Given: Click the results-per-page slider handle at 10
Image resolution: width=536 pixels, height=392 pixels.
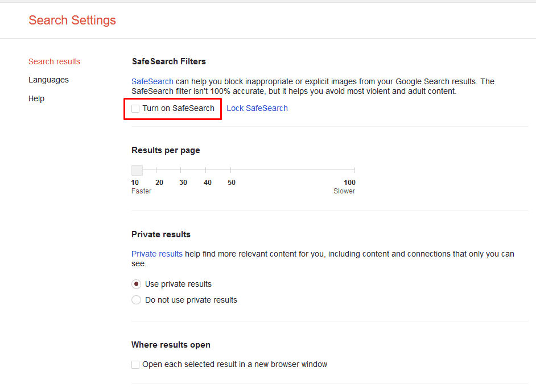Looking at the screenshot, I should point(137,170).
